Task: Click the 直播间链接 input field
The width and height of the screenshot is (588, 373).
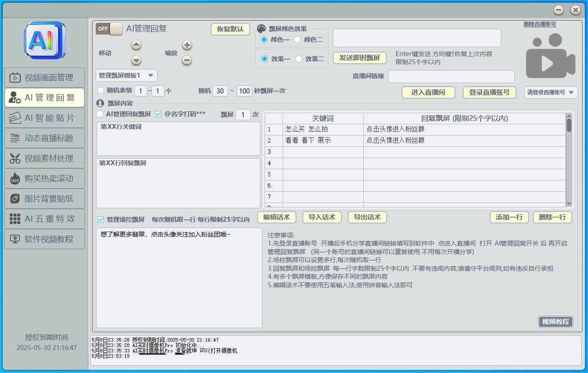Action: click(451, 76)
